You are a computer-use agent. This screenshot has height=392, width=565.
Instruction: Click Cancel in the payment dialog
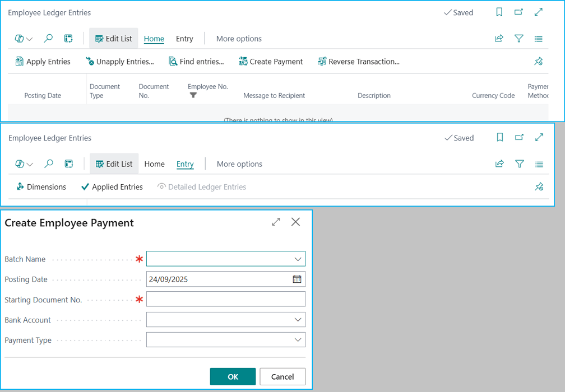[282, 377]
